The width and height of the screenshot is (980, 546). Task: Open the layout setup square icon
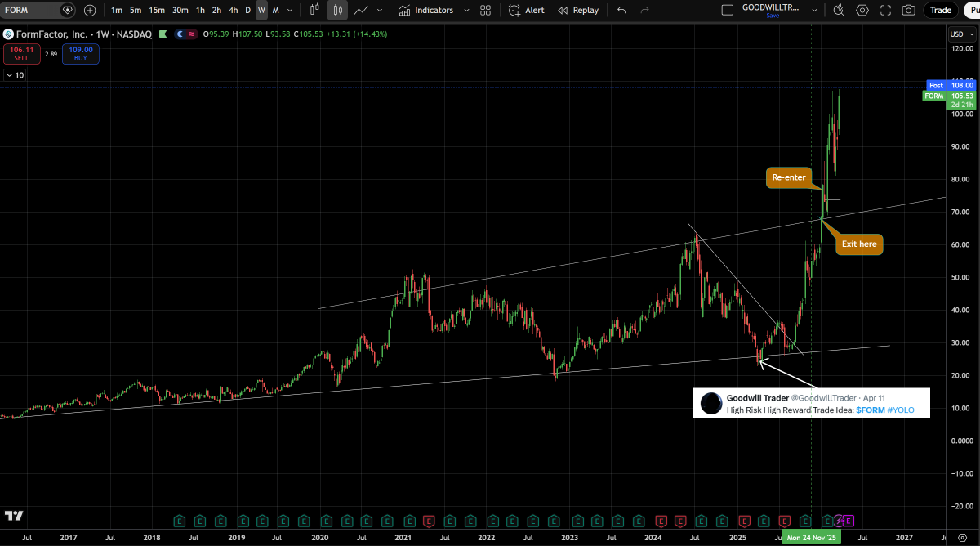click(728, 10)
